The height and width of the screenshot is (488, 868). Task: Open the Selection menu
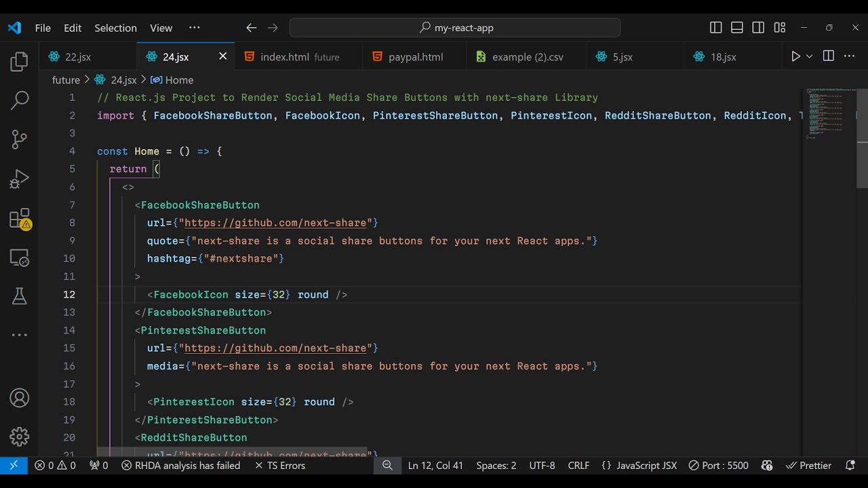pos(115,28)
